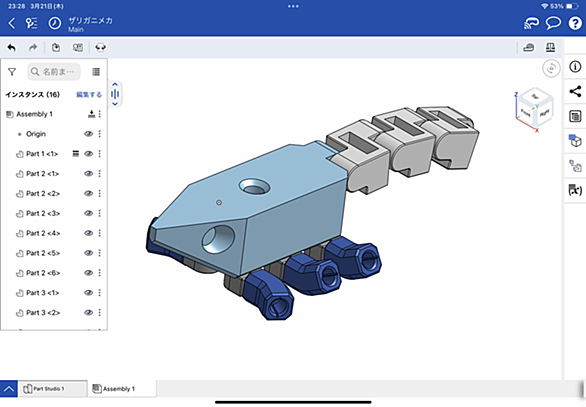Image resolution: width=586 pixels, height=407 pixels.
Task: Open the configuration variables icon
Action: tap(575, 190)
